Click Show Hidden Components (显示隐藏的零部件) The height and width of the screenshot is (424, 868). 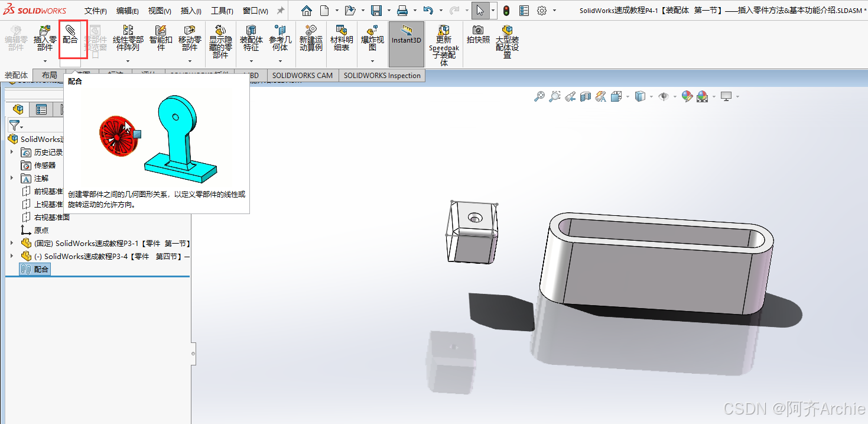[220, 41]
